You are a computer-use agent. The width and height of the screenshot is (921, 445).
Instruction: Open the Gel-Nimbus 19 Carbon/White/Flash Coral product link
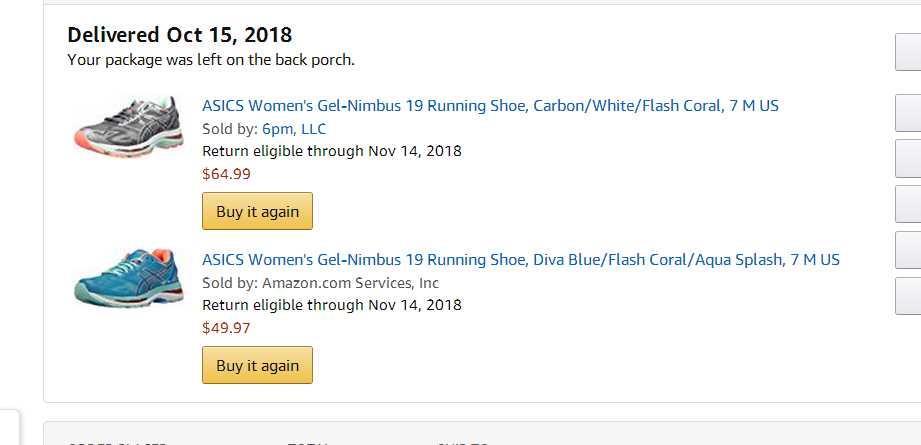tap(490, 106)
